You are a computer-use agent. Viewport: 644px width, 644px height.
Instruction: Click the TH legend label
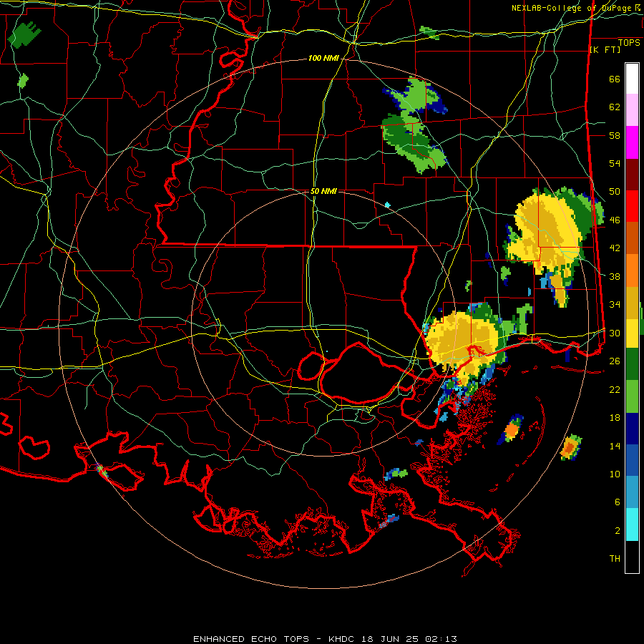pyautogui.click(x=615, y=559)
